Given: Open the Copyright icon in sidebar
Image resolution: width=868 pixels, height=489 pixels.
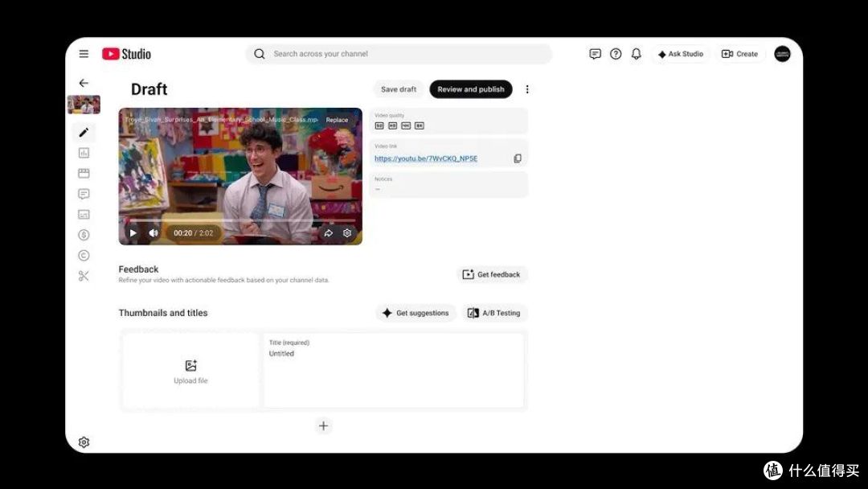Looking at the screenshot, I should pyautogui.click(x=84, y=255).
